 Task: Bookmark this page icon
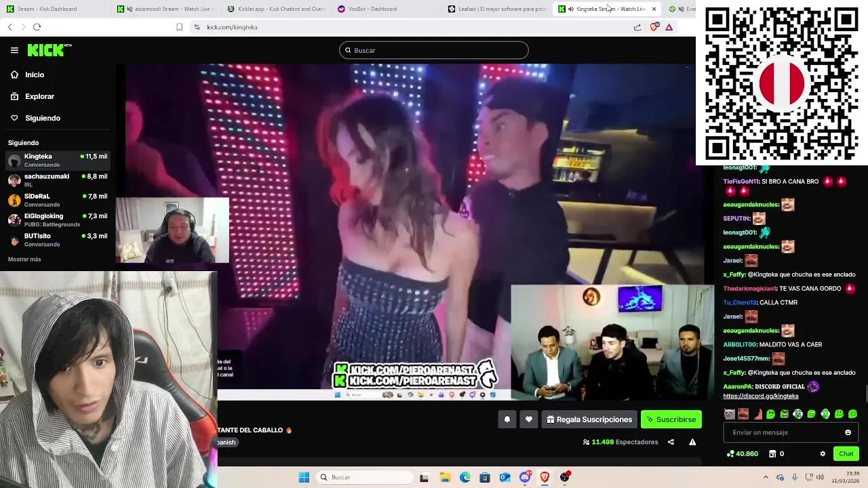click(x=179, y=27)
